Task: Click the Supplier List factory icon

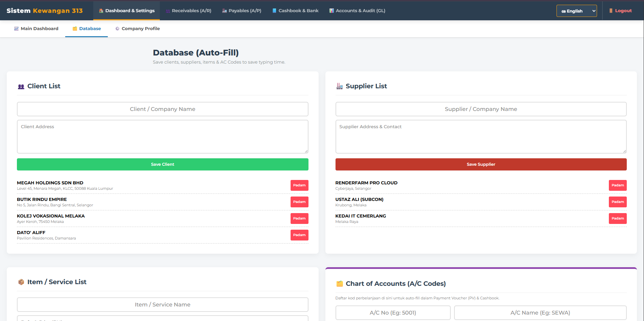Action: 340,86
